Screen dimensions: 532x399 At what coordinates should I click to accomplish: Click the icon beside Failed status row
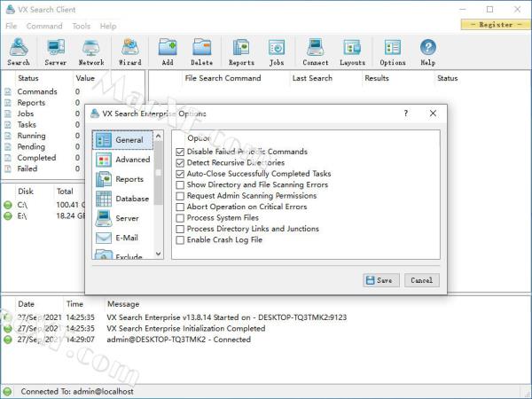8,168
